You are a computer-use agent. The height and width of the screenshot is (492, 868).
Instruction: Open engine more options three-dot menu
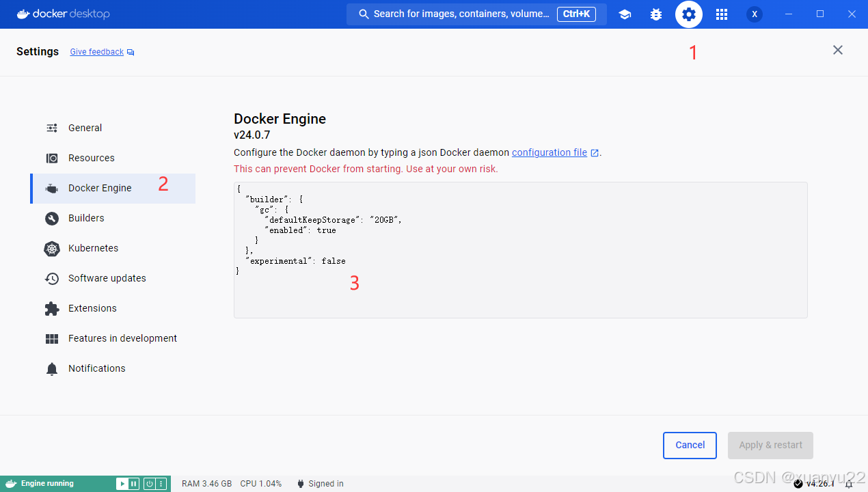[161, 484]
